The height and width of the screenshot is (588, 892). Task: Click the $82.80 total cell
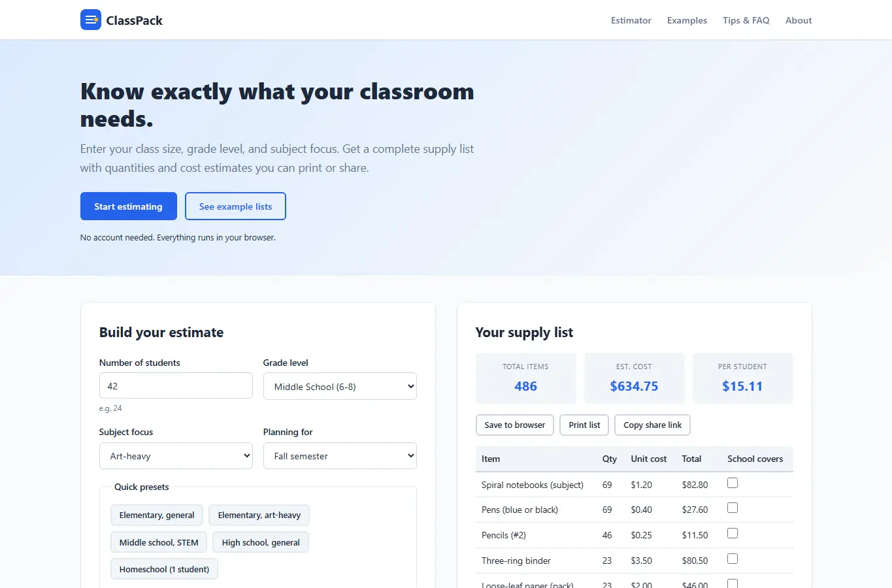pyautogui.click(x=695, y=485)
